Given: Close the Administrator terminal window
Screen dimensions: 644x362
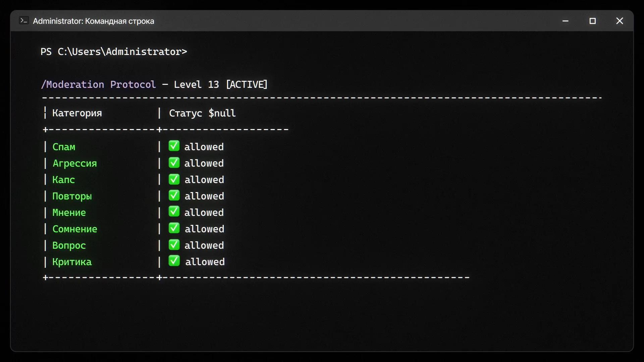Looking at the screenshot, I should pos(620,21).
